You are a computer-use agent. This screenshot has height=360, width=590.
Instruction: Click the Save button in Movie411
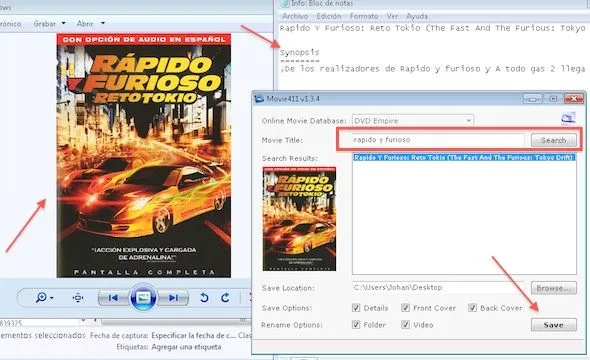(x=554, y=325)
